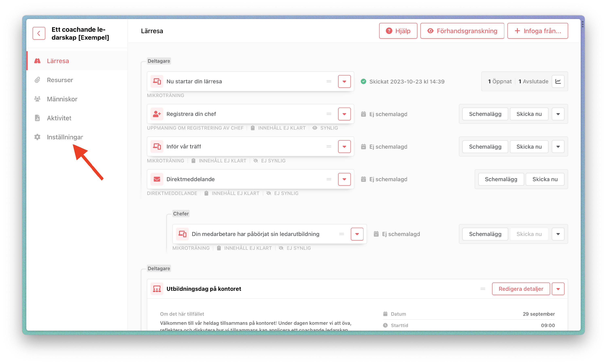Expand red dropdown on Registrera din chef

344,114
